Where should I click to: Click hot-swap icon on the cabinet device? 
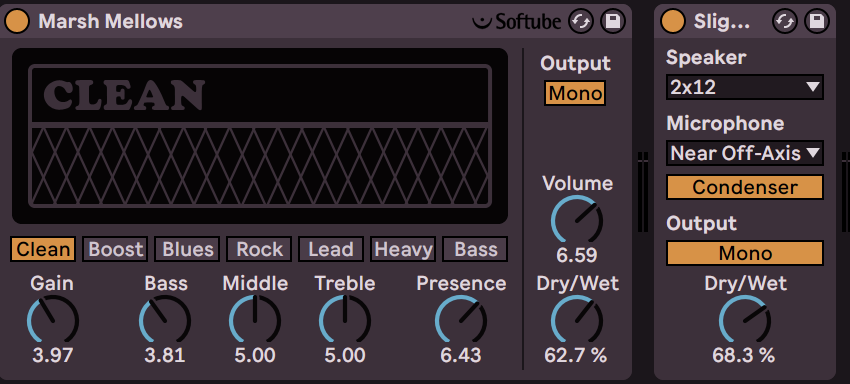click(x=784, y=22)
